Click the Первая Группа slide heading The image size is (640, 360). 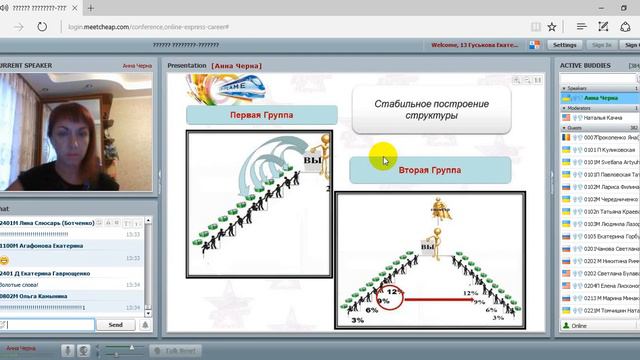(x=262, y=115)
